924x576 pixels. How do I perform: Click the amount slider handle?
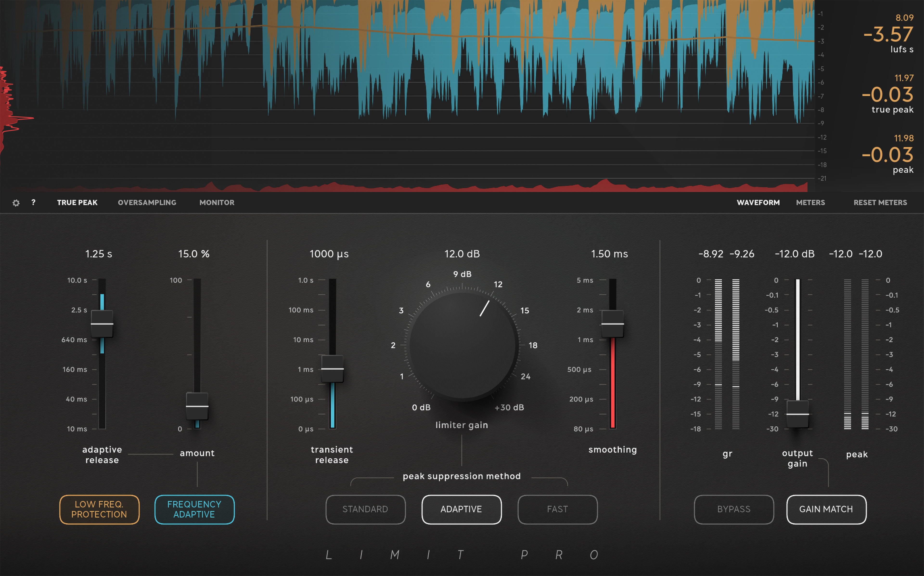pos(197,406)
